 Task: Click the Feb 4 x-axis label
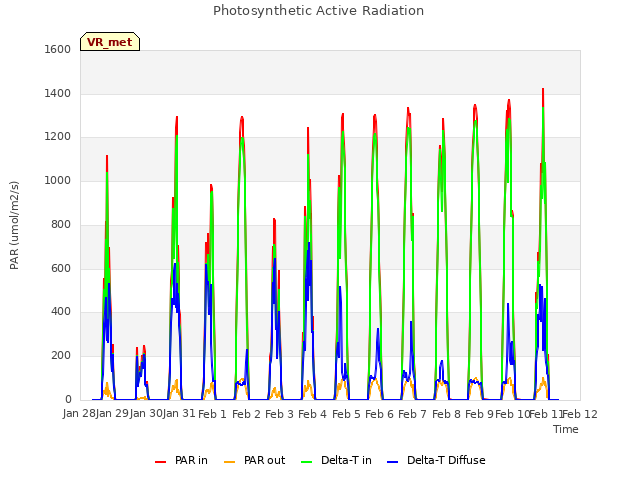click(x=312, y=414)
